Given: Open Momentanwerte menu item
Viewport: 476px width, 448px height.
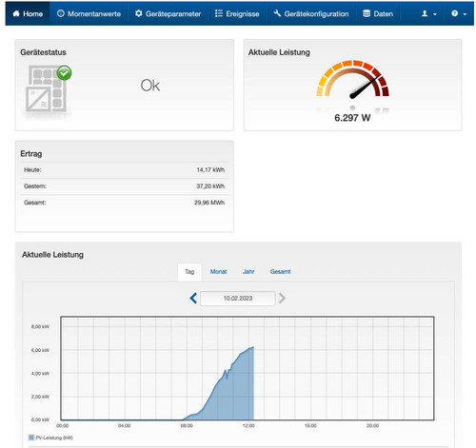Looking at the screenshot, I should (89, 13).
